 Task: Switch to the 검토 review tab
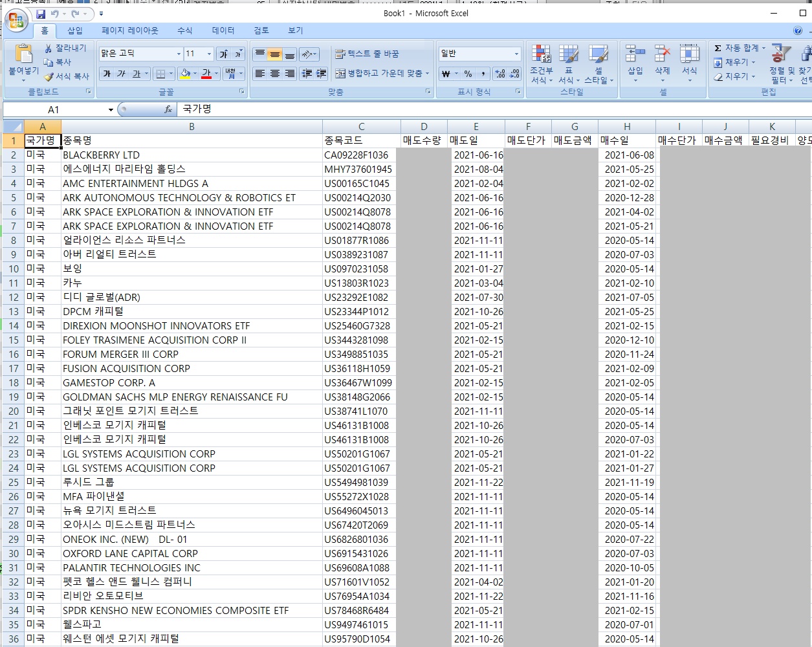click(261, 30)
